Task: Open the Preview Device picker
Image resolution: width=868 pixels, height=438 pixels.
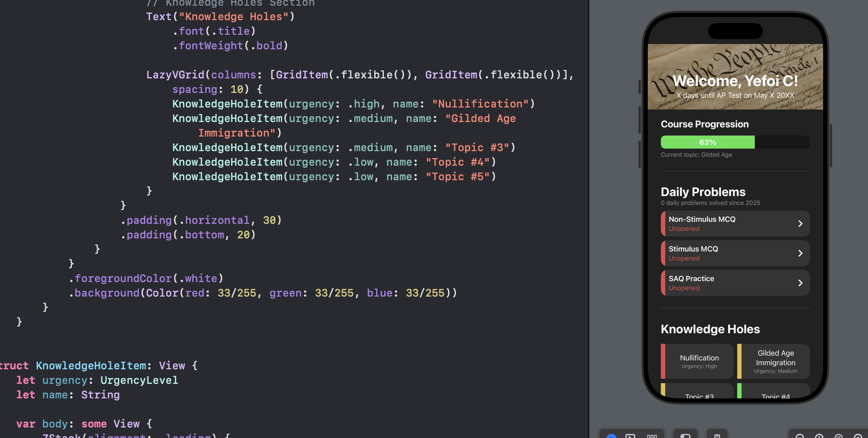Action: click(x=717, y=436)
